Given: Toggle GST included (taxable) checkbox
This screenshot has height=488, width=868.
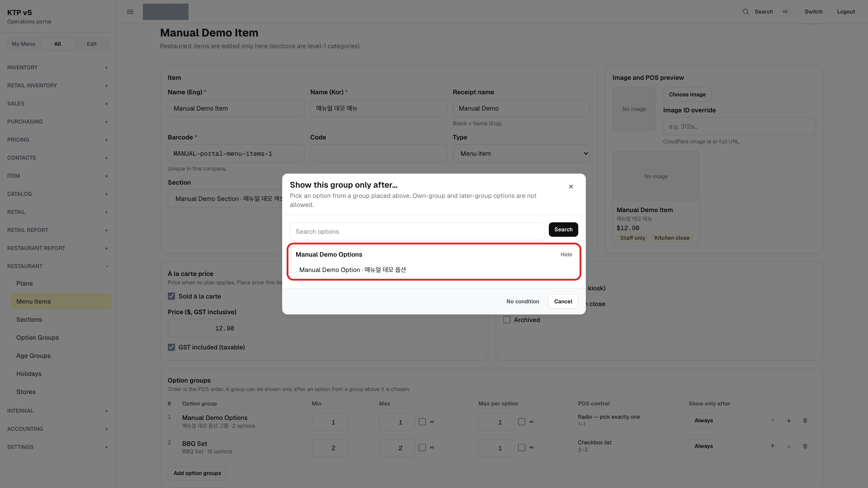Looking at the screenshot, I should point(171,347).
